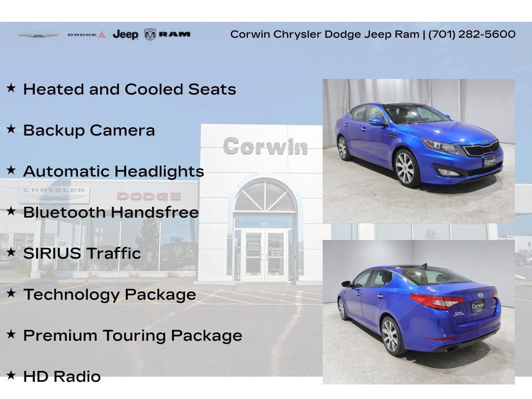Select the 'Bluetooth Handsfree' feature text

pos(111,212)
